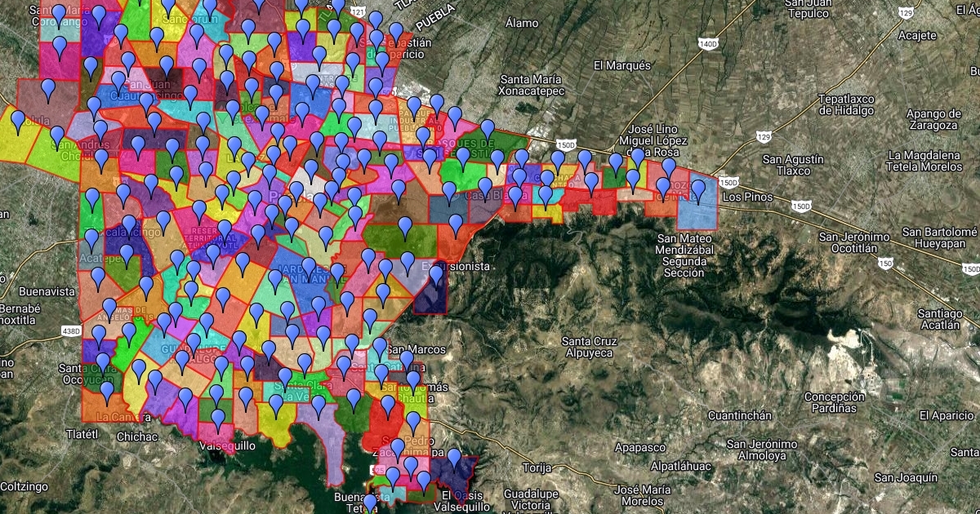The height and width of the screenshot is (514, 980).
Task: Open the San Jerónimo Almoloya label
Action: [x=761, y=450]
